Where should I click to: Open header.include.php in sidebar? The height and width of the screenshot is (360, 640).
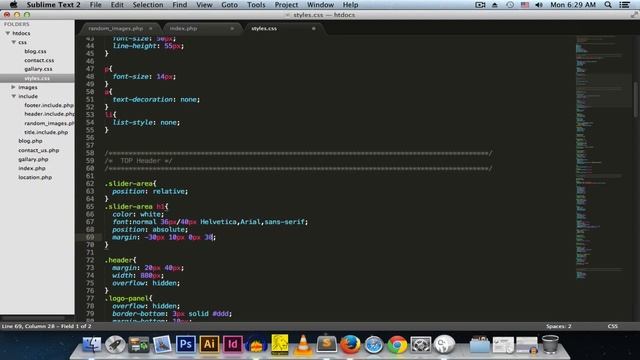49,114
